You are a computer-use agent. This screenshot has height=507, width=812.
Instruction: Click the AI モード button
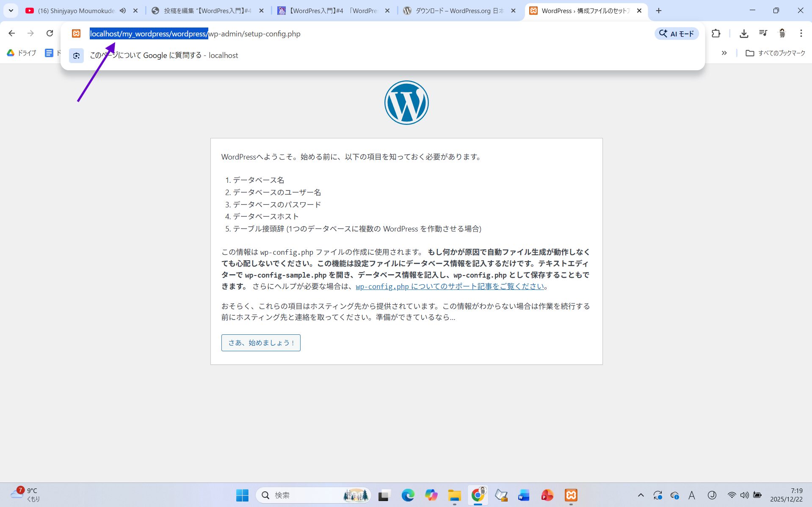(676, 33)
